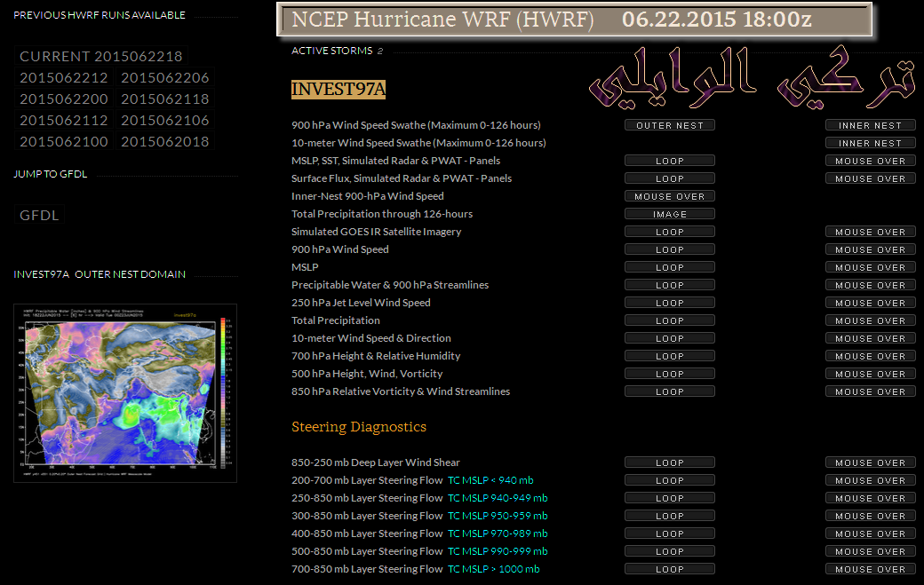Open INNER NEST for 900 hPa Wind Swathe
This screenshot has height=585, width=924.
click(871, 125)
